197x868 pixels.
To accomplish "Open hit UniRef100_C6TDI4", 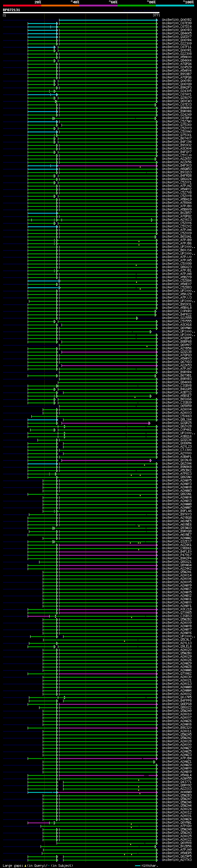I will pos(176,26).
